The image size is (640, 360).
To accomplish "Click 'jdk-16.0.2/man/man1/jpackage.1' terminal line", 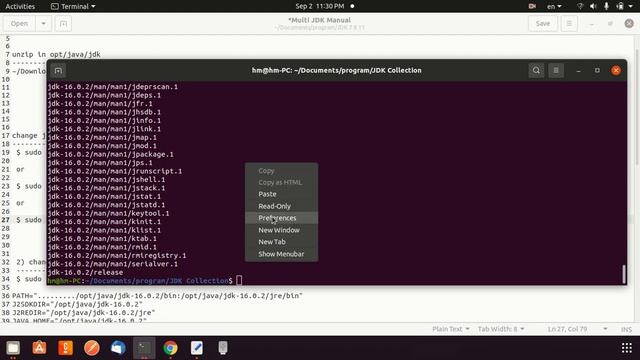I will coord(110,154).
